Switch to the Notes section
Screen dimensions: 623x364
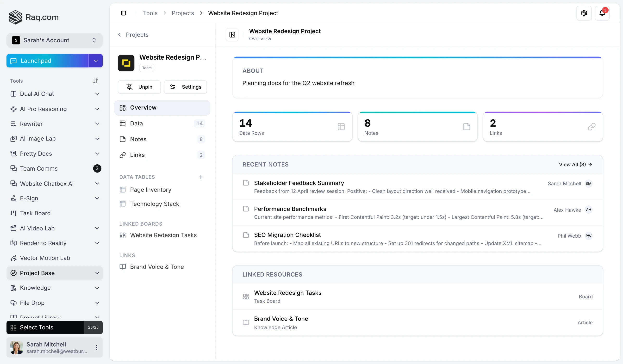[x=138, y=139]
